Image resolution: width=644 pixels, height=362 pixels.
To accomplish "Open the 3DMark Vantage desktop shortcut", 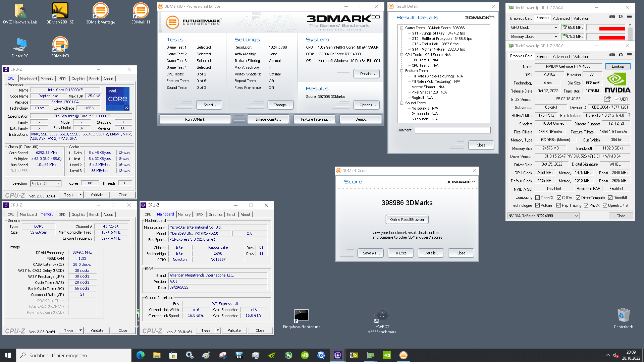I will (x=101, y=14).
